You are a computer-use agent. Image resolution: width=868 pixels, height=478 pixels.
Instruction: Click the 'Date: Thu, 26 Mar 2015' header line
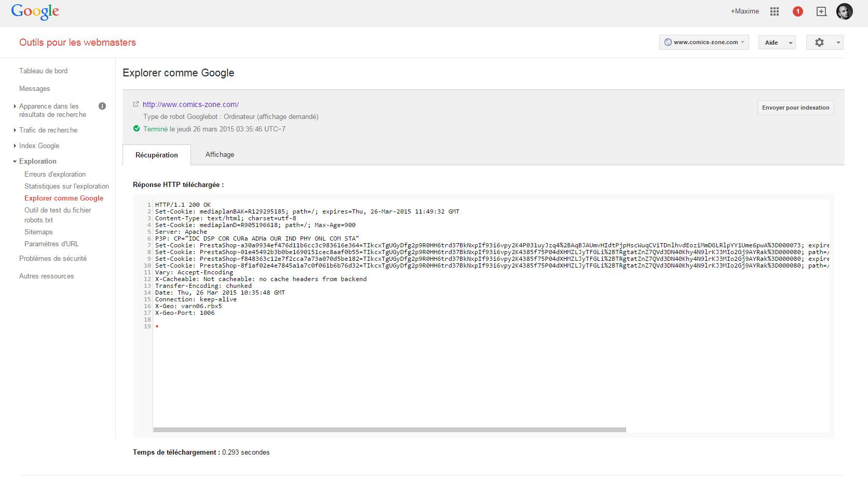point(220,293)
